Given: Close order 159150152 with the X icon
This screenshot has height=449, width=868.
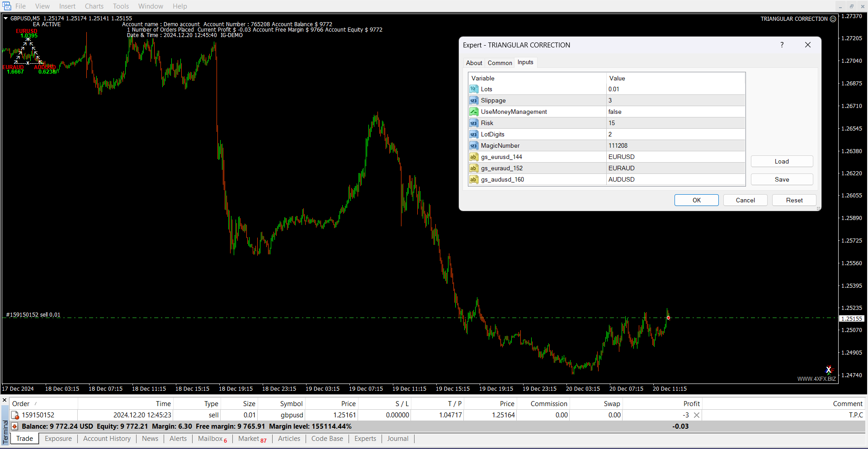Looking at the screenshot, I should tap(697, 415).
